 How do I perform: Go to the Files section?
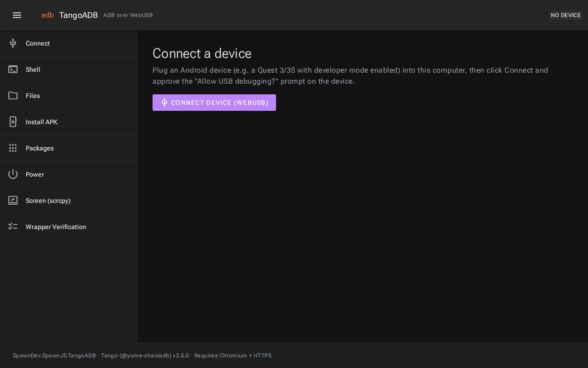(69, 96)
